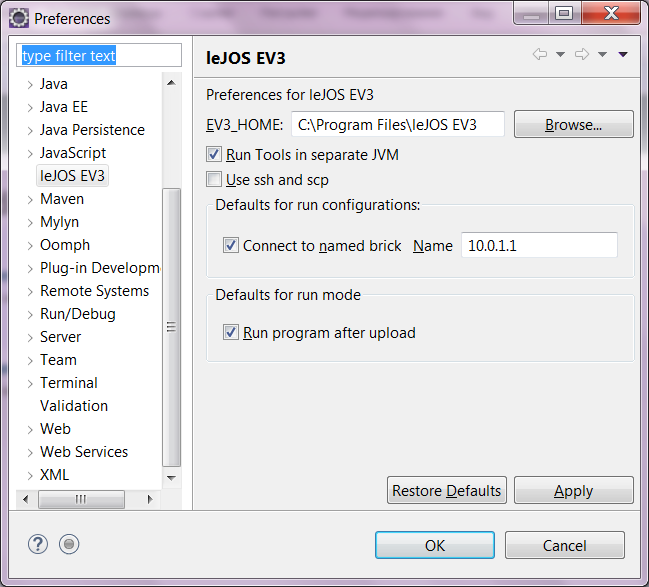Screen dimensions: 649x587
Task: Expand the Terminal node
Action: click(x=30, y=383)
